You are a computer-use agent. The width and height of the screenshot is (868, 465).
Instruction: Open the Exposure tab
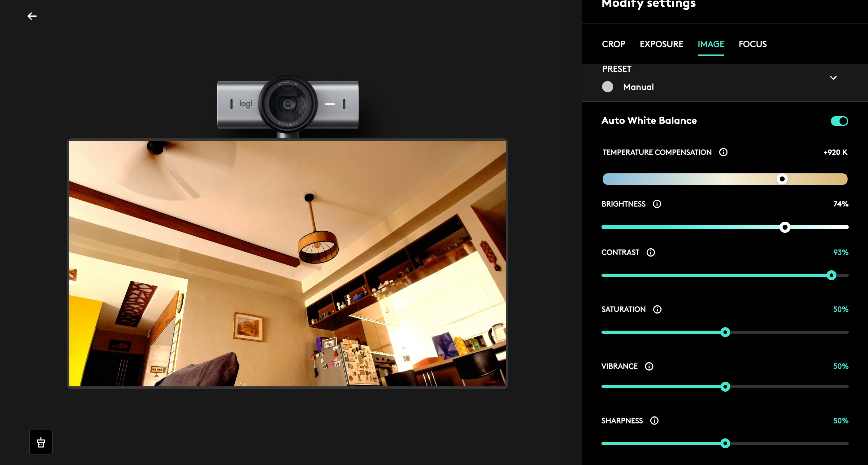(x=661, y=44)
